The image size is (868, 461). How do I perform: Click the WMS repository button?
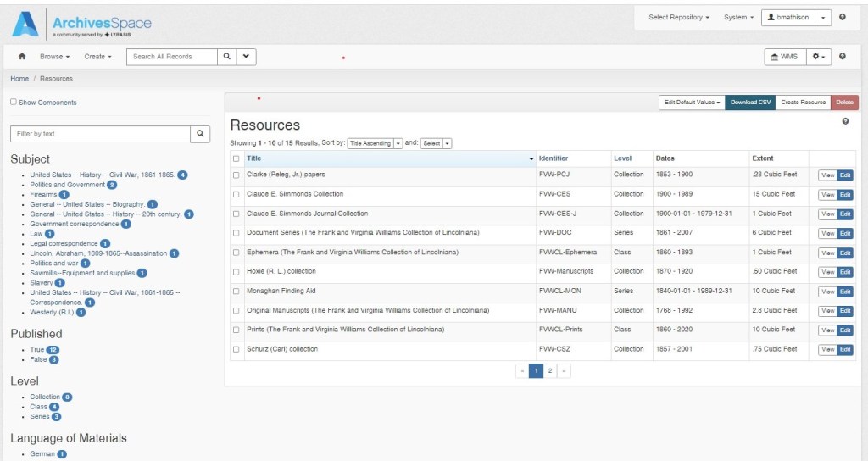[x=783, y=57]
